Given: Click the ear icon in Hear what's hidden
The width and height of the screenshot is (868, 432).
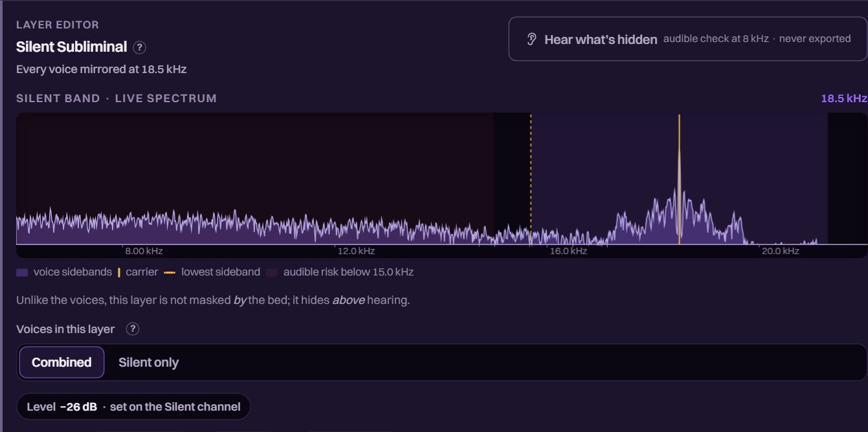Looking at the screenshot, I should tap(531, 39).
